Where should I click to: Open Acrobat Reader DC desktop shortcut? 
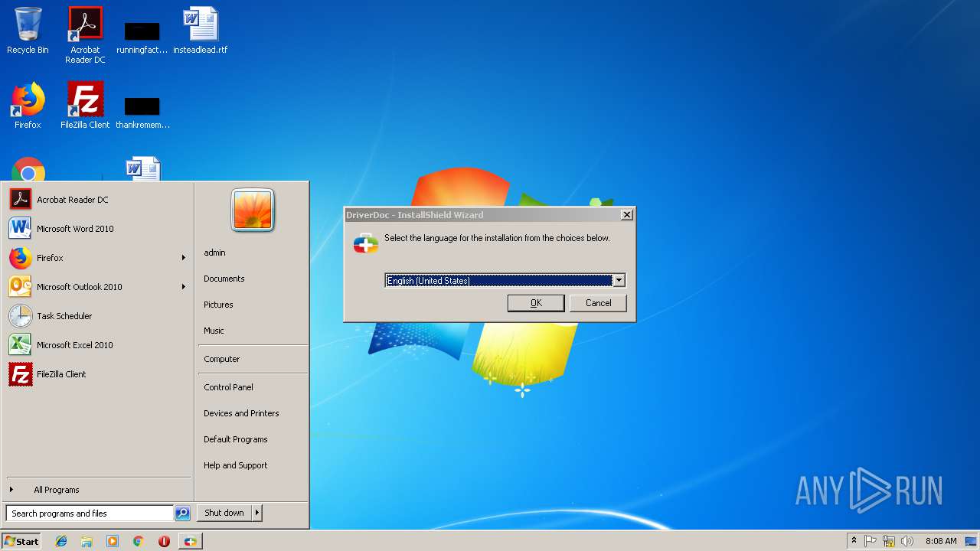coord(85,35)
